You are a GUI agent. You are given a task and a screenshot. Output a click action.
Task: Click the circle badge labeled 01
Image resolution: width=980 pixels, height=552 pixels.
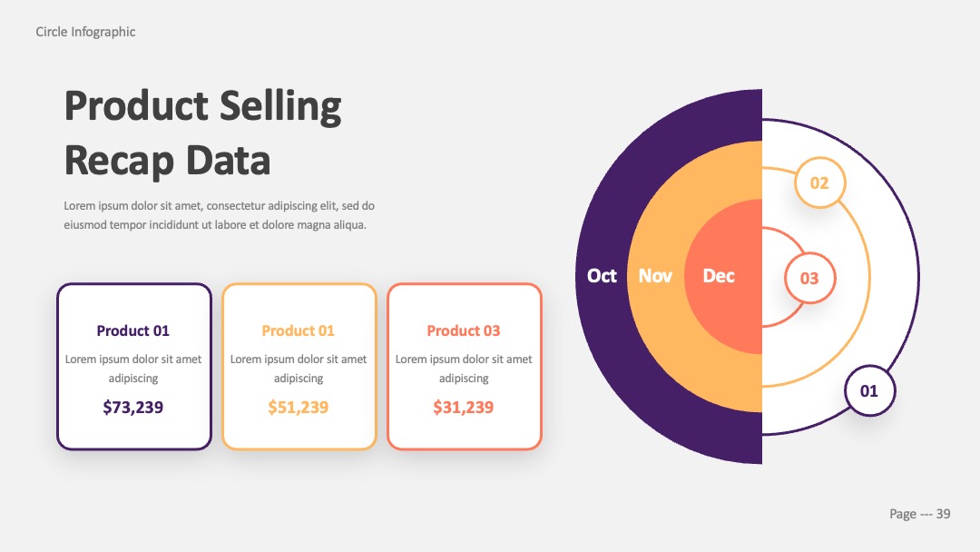[869, 390]
